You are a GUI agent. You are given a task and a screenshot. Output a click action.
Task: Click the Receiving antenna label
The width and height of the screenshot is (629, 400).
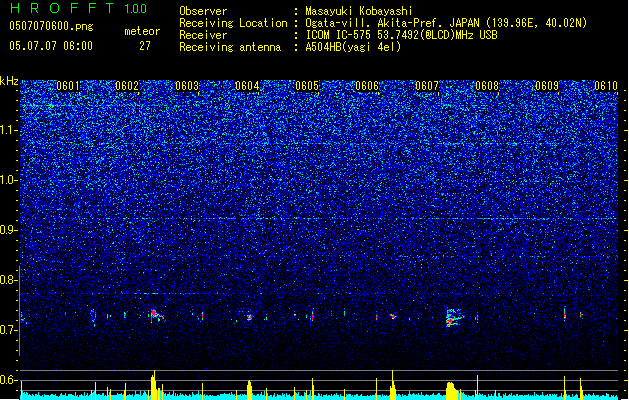[x=230, y=47]
